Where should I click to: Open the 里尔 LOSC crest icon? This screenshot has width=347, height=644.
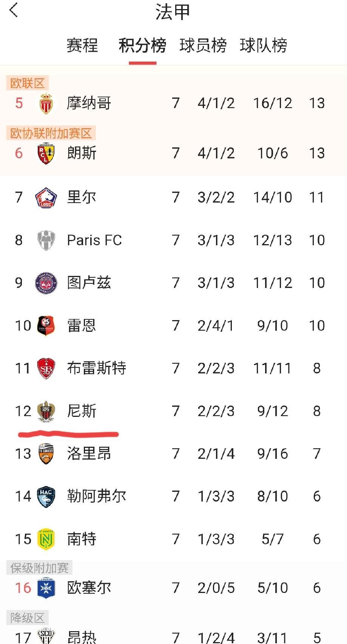(x=46, y=198)
